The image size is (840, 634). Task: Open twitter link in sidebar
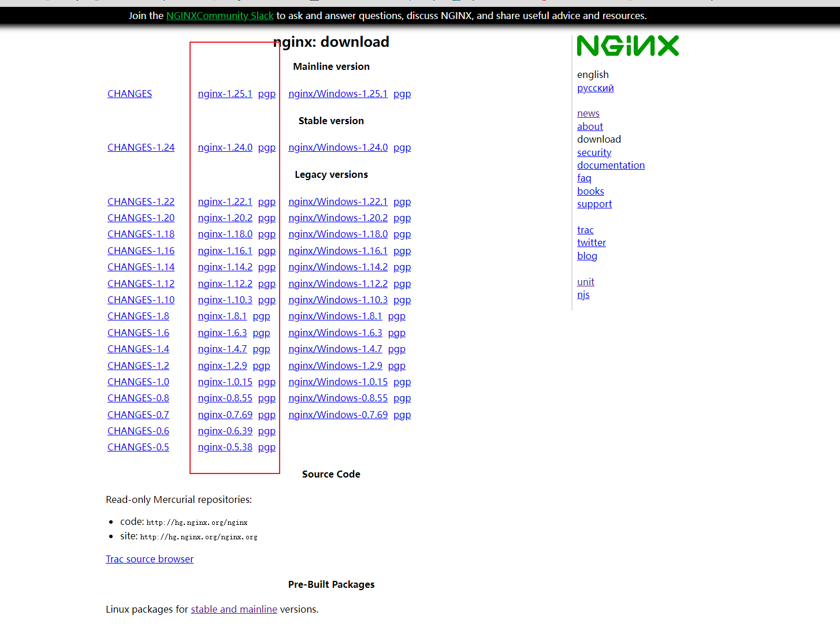pos(592,243)
